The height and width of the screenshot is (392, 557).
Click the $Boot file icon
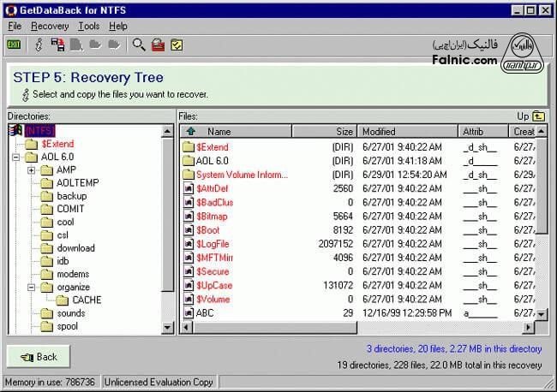[189, 230]
